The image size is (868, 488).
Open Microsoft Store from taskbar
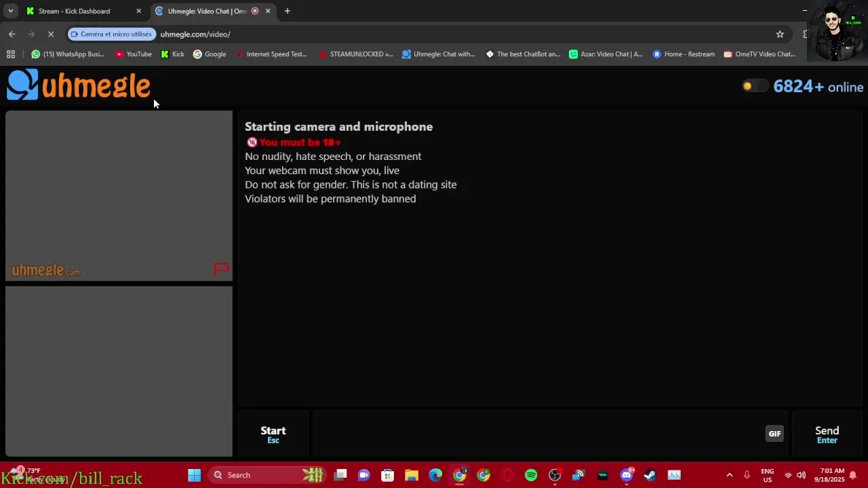388,475
